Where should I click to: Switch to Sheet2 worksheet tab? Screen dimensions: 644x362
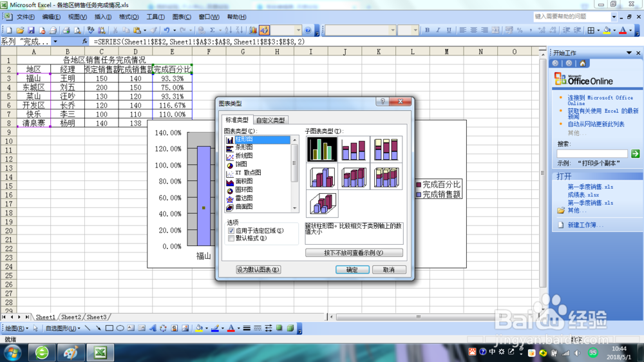(71, 317)
